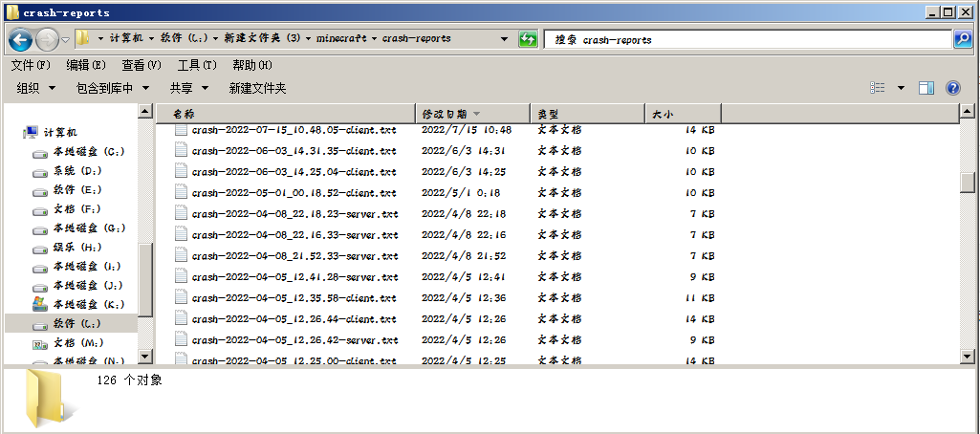
Task: Click the crash-reports folder icon in title bar
Action: [12, 11]
